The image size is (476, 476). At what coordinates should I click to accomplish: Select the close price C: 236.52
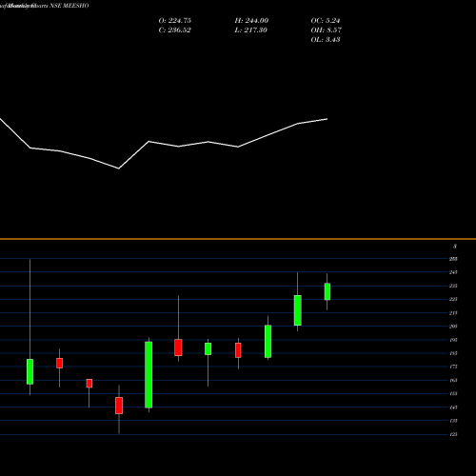(175, 30)
